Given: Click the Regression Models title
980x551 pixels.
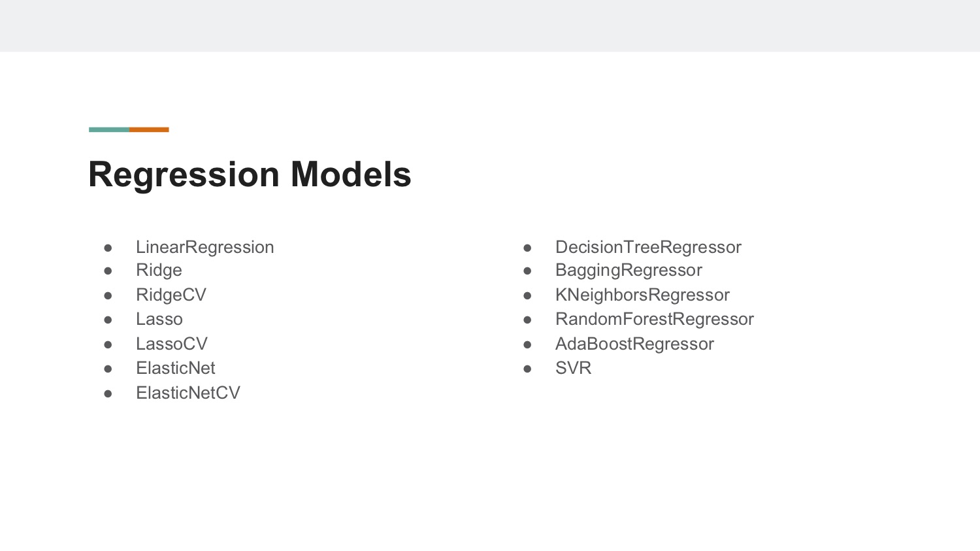Looking at the screenshot, I should [250, 175].
